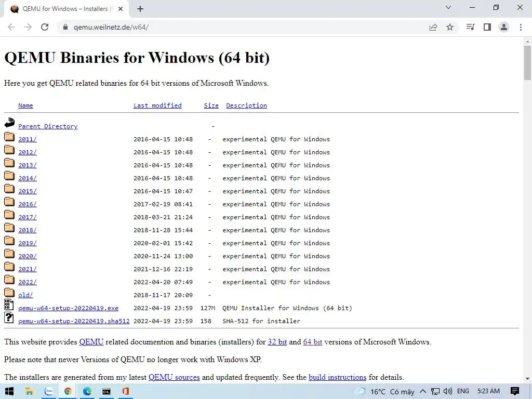Follow the QEMU link in the description

91,342
